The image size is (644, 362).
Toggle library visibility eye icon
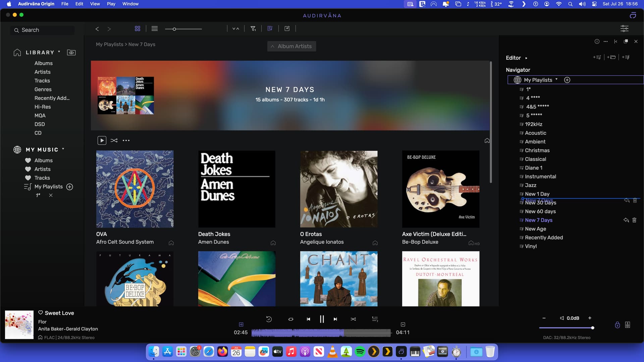(x=71, y=53)
